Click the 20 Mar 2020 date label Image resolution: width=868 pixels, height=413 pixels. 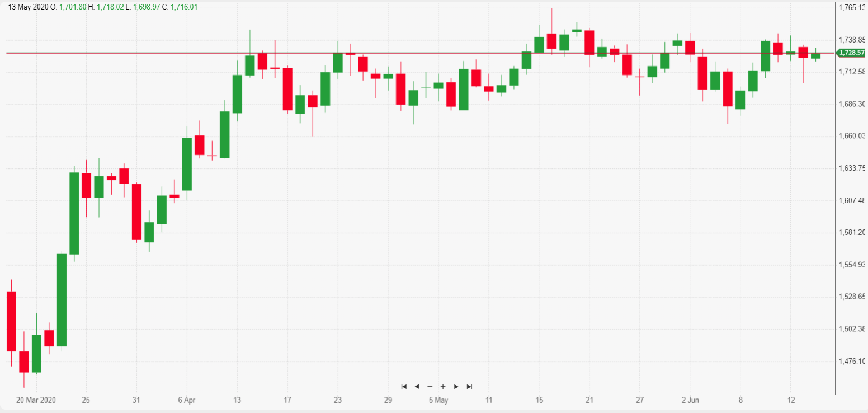(36, 400)
